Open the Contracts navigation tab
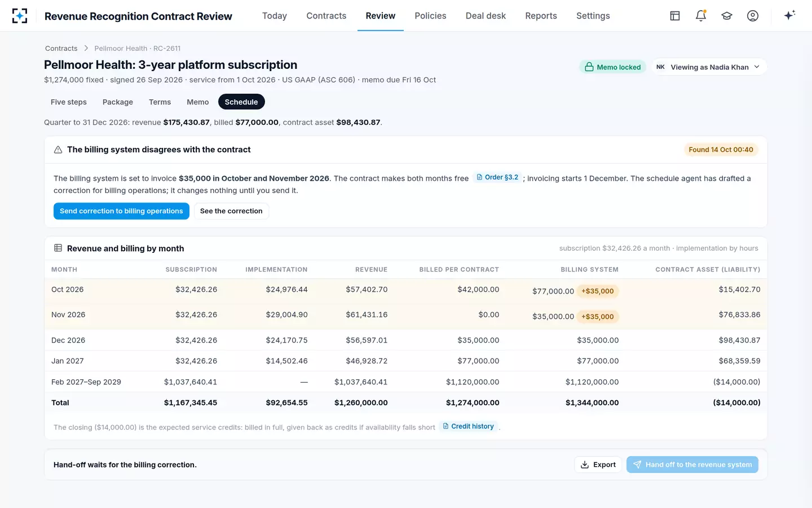812x508 pixels. point(326,16)
